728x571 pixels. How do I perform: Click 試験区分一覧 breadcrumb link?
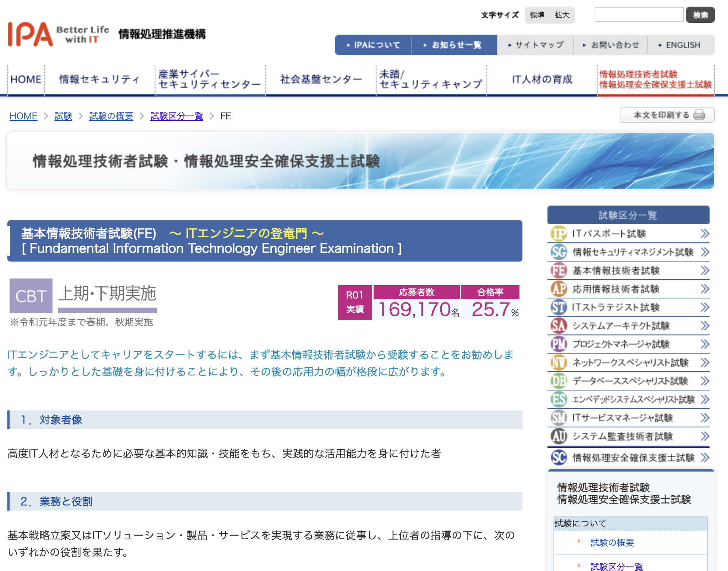point(177,116)
